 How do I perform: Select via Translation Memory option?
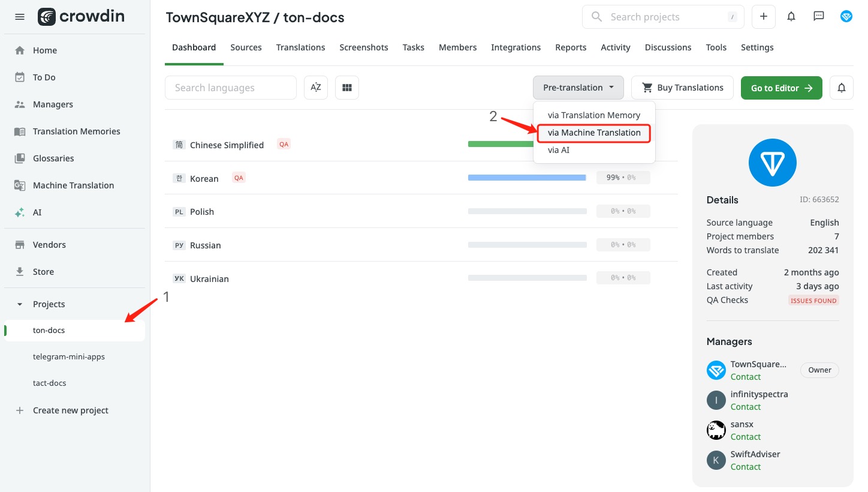[594, 115]
